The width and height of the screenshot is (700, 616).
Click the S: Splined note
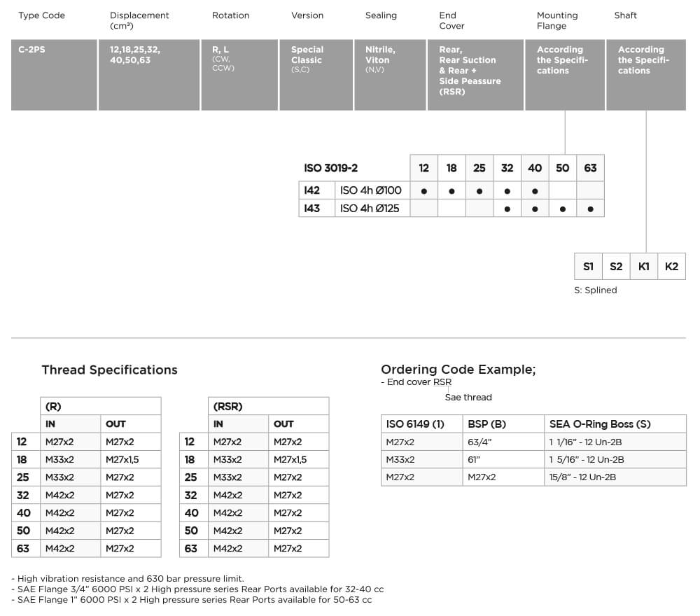coord(596,290)
